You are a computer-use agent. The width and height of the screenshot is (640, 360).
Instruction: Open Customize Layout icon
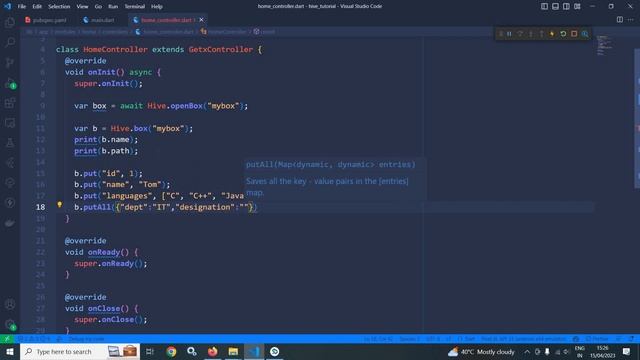577,6
